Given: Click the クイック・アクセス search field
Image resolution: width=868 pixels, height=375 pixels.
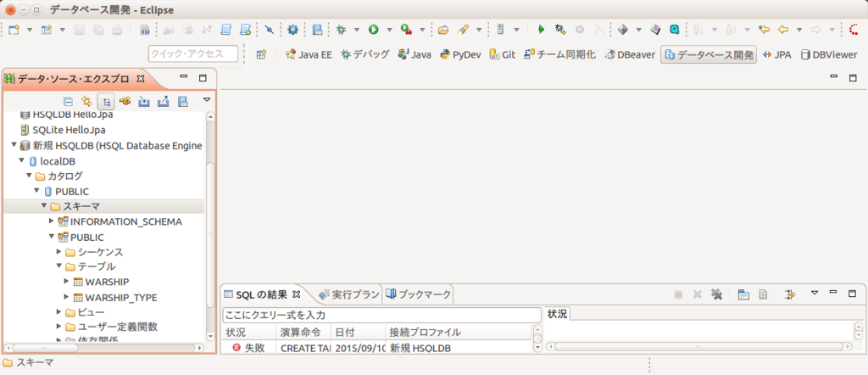Looking at the screenshot, I should [192, 53].
